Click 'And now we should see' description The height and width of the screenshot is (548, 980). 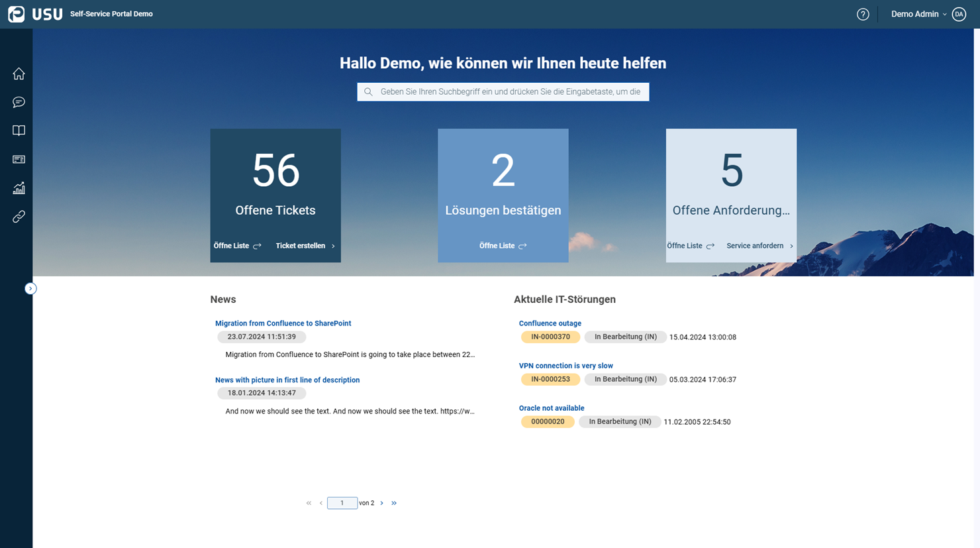click(350, 411)
